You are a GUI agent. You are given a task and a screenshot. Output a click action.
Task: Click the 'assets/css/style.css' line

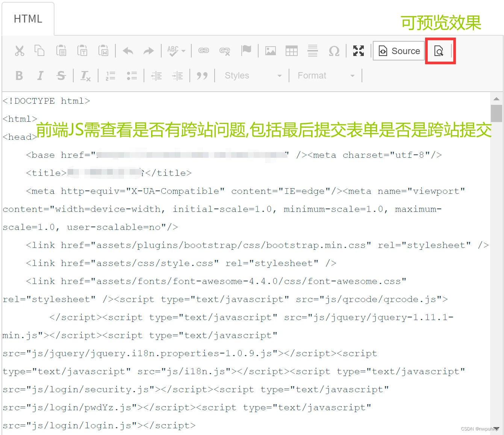181,263
